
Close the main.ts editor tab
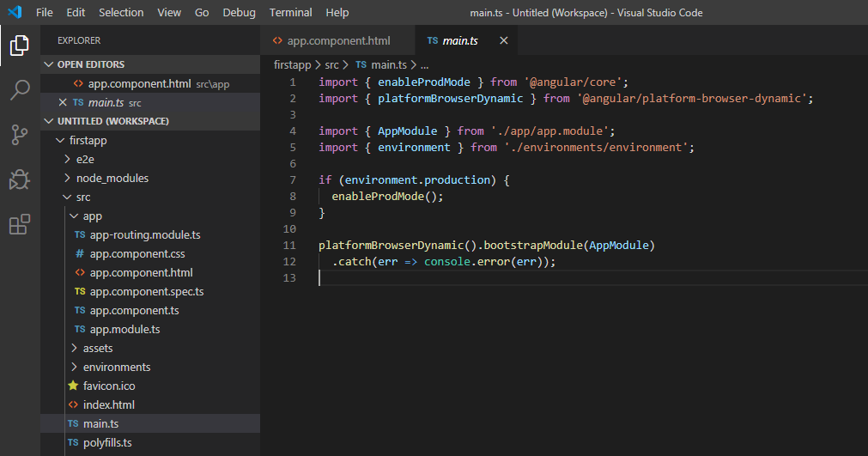click(x=504, y=40)
